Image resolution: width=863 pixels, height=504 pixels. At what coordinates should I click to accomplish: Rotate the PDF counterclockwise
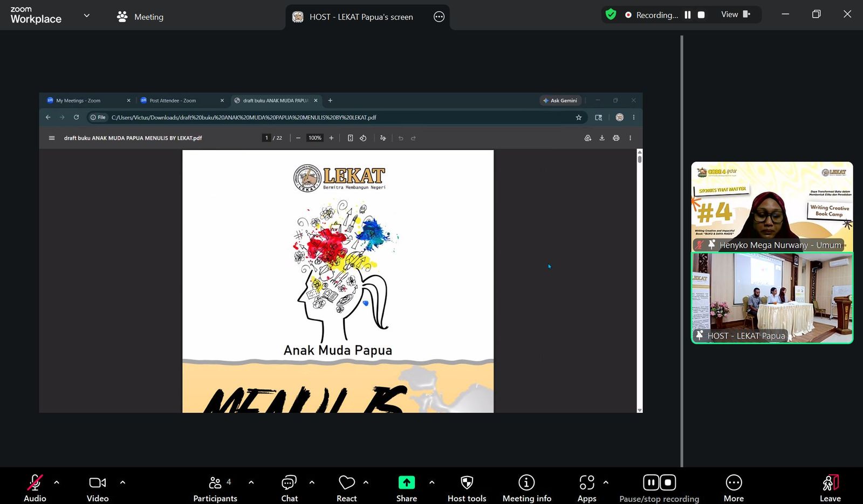[363, 138]
